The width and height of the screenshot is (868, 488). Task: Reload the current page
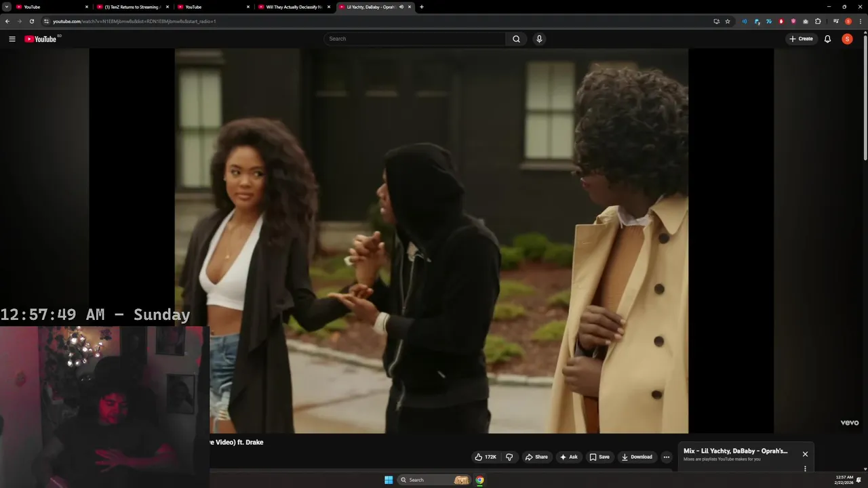[31, 21]
